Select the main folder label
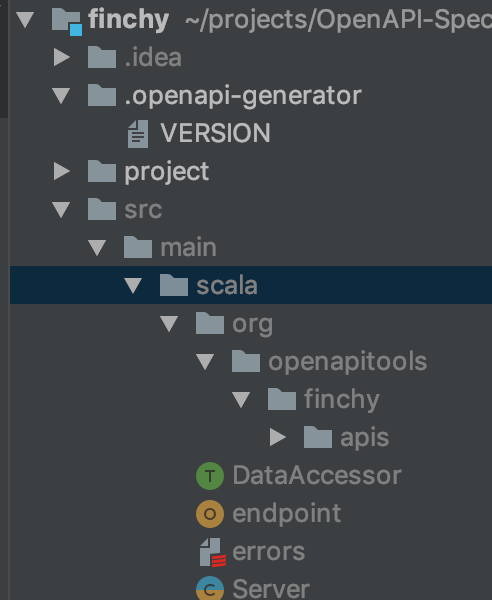492x600 pixels. click(x=189, y=247)
